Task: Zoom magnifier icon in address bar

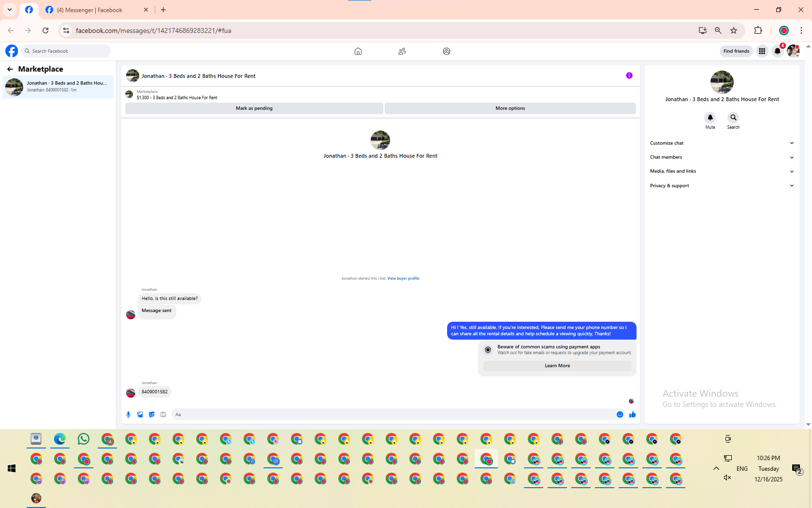Action: pos(718,30)
